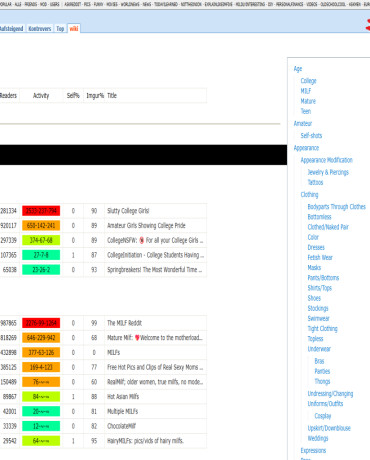The width and height of the screenshot is (370, 460).
Task: Open PICS in the top bar
Action: pos(87,4)
